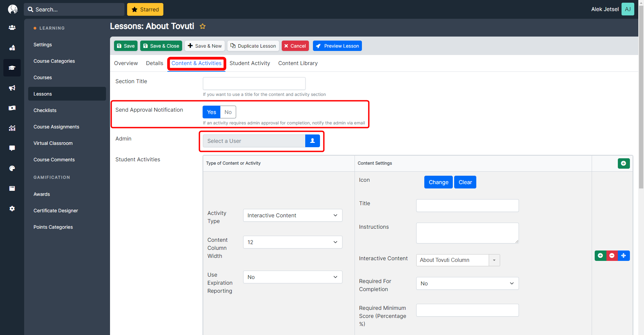The width and height of the screenshot is (644, 335).
Task: Open the paint palette sidebar icon
Action: tap(12, 168)
